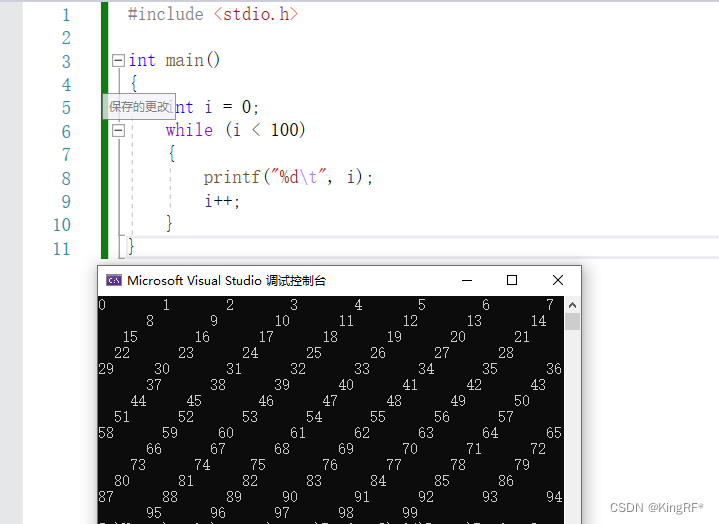Screen dimensions: 719x524
Task: Click the printf statement
Action: 288,177
